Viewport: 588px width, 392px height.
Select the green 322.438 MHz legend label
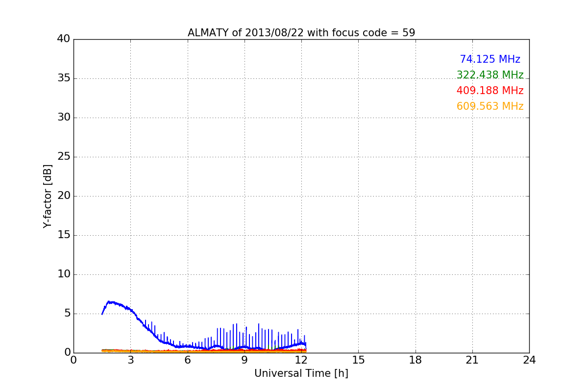pyautogui.click(x=490, y=75)
